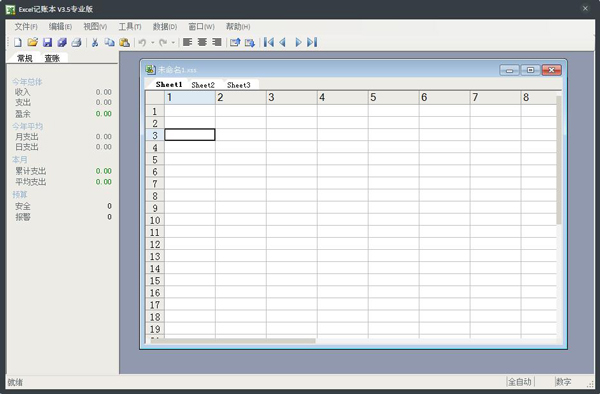Open the 工具(T) menu

[x=130, y=26]
